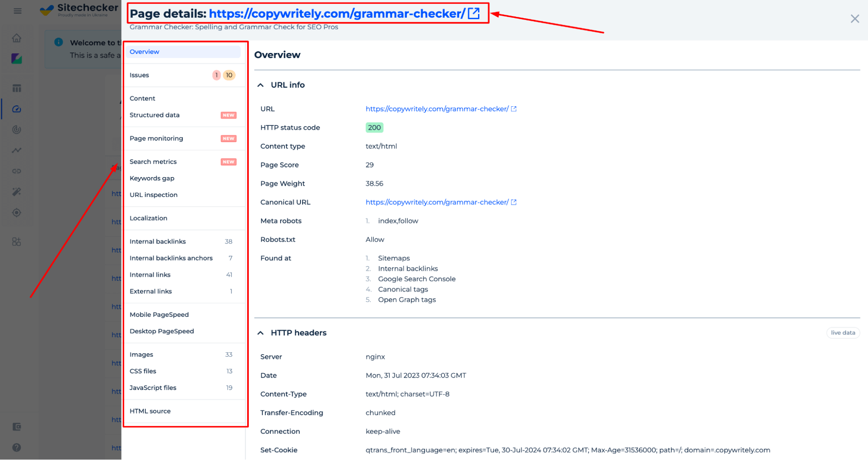Click the external icon next to the Canonical URL link

(514, 202)
